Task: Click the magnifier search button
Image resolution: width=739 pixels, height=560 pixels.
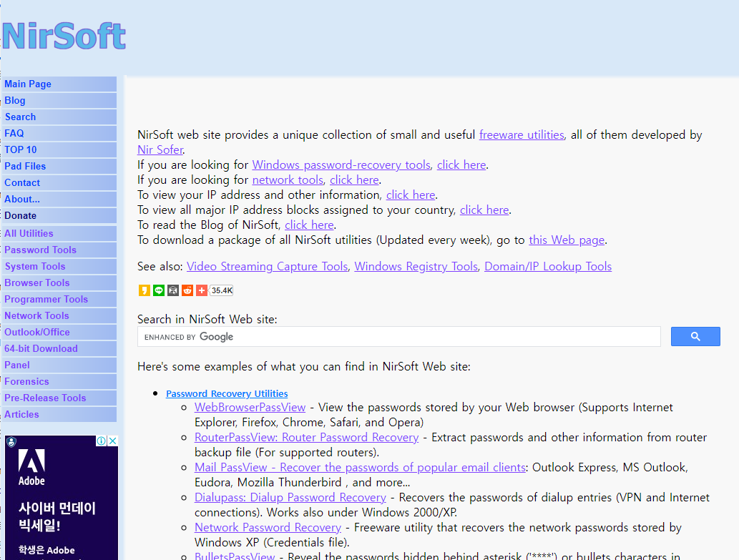Action: 695,336
